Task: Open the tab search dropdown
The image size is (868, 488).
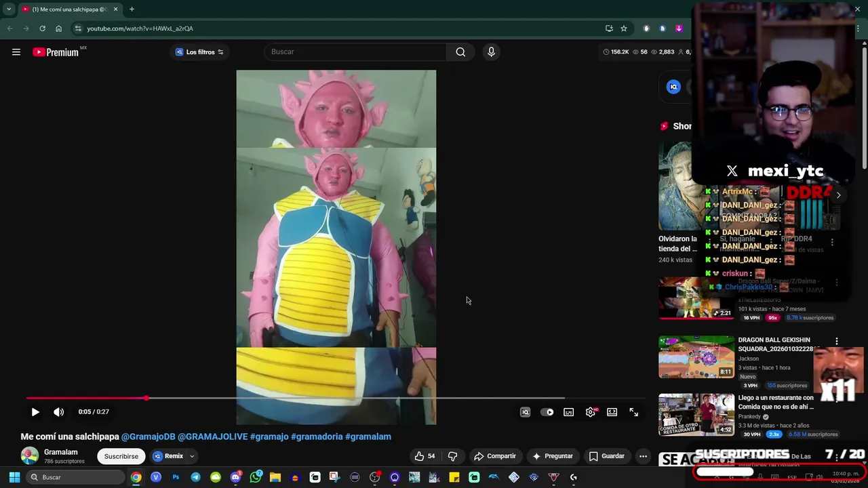Action: pos(9,9)
